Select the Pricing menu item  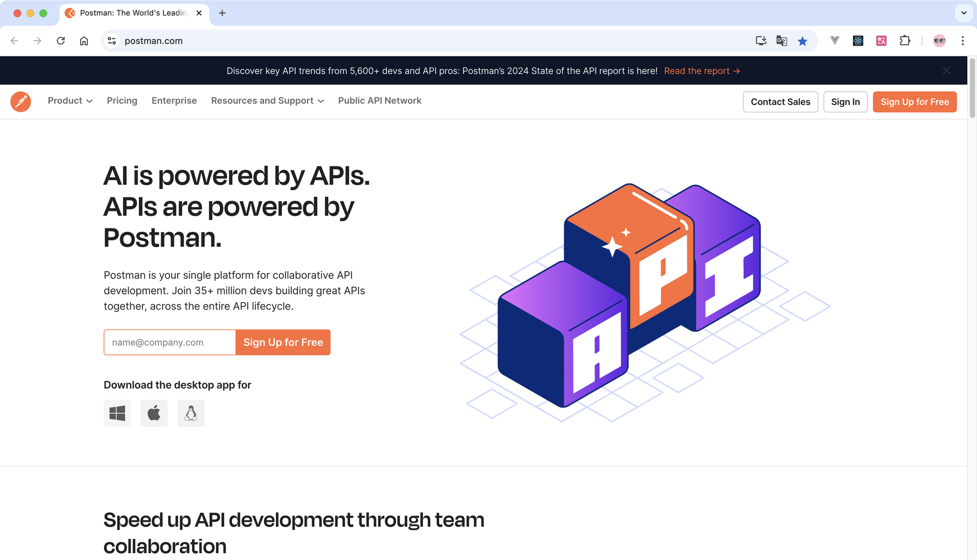pyautogui.click(x=122, y=101)
